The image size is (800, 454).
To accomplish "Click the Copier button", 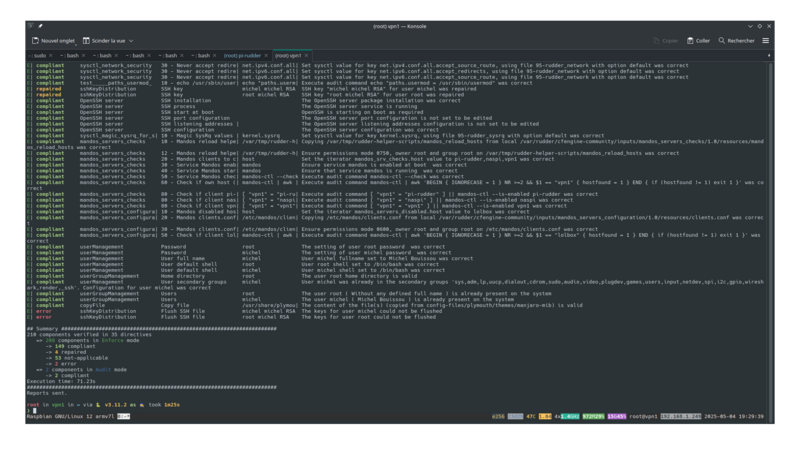I will [x=665, y=41].
